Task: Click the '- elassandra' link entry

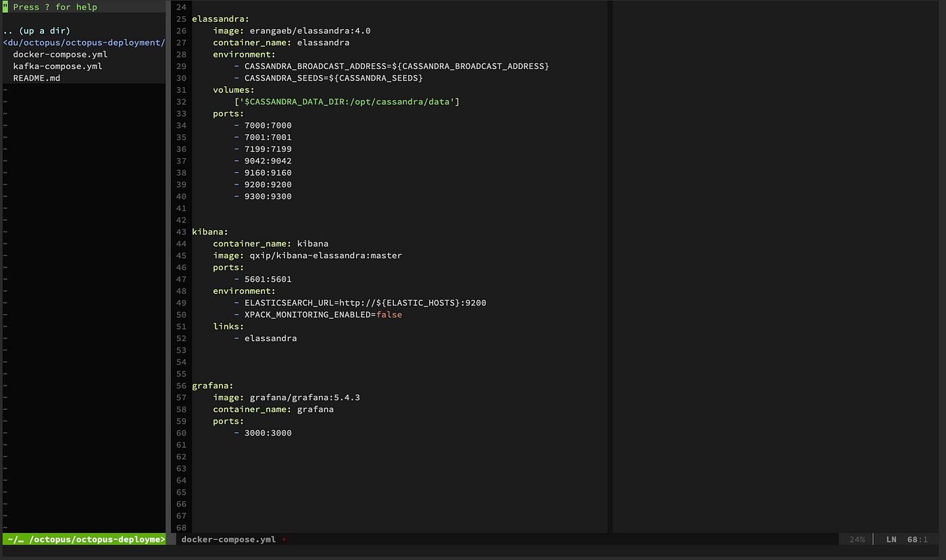Action: [x=266, y=338]
